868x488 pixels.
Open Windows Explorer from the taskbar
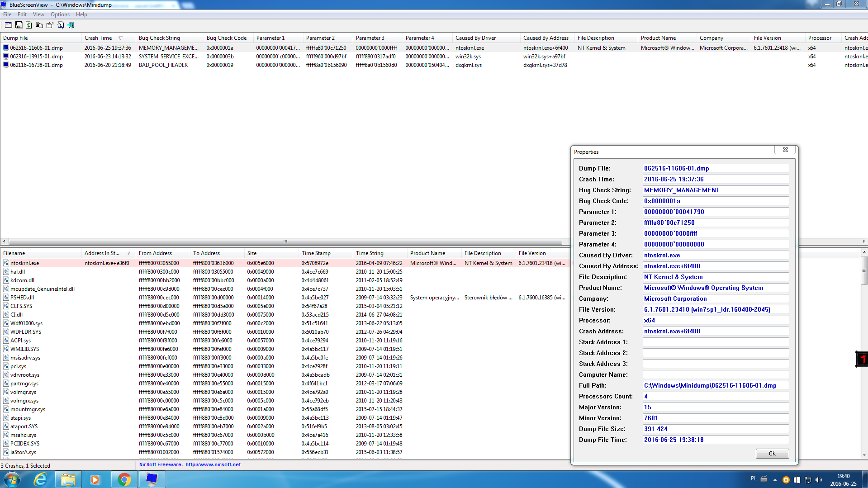68,479
